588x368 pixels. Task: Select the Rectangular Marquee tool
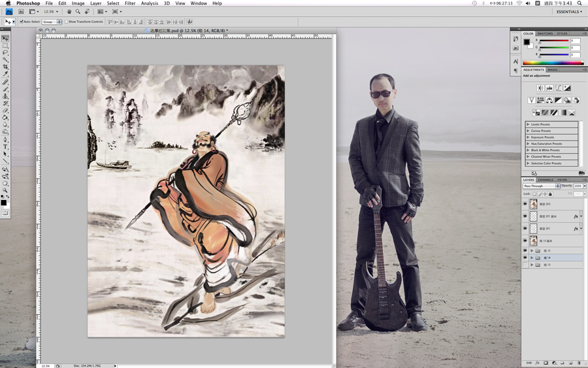[x=5, y=45]
